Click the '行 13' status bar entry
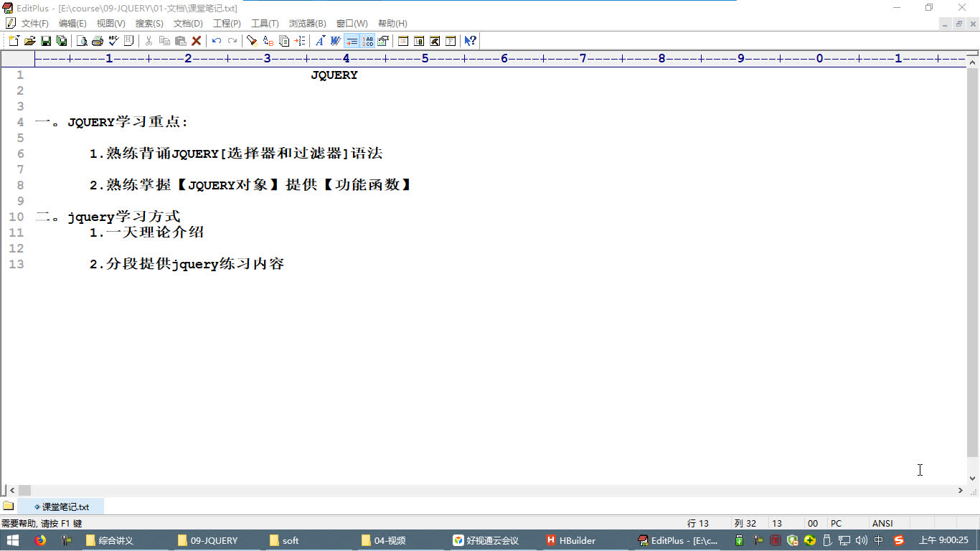Image resolution: width=980 pixels, height=551 pixels. coord(698,524)
